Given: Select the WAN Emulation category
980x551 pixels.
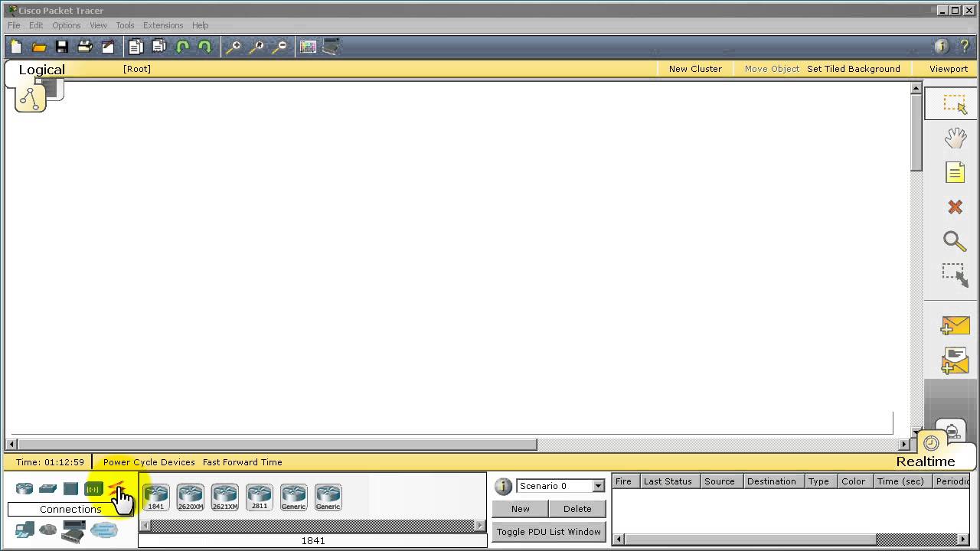Looking at the screenshot, I should [47, 530].
